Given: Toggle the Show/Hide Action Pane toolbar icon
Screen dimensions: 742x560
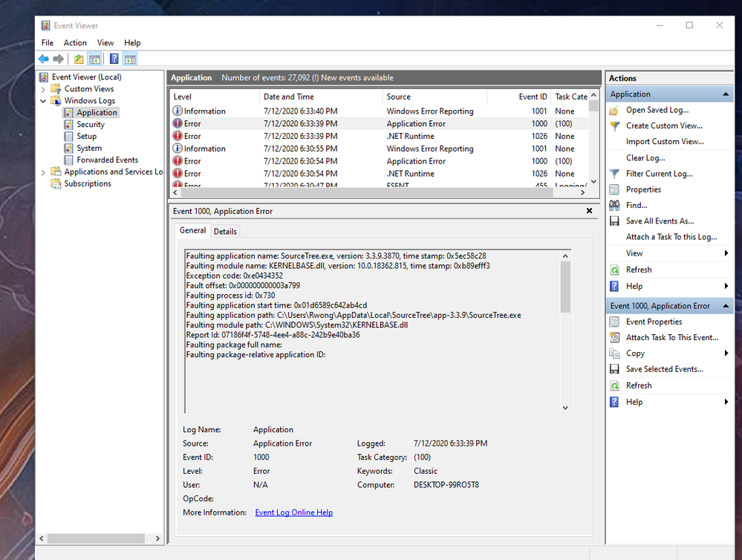Looking at the screenshot, I should (130, 59).
